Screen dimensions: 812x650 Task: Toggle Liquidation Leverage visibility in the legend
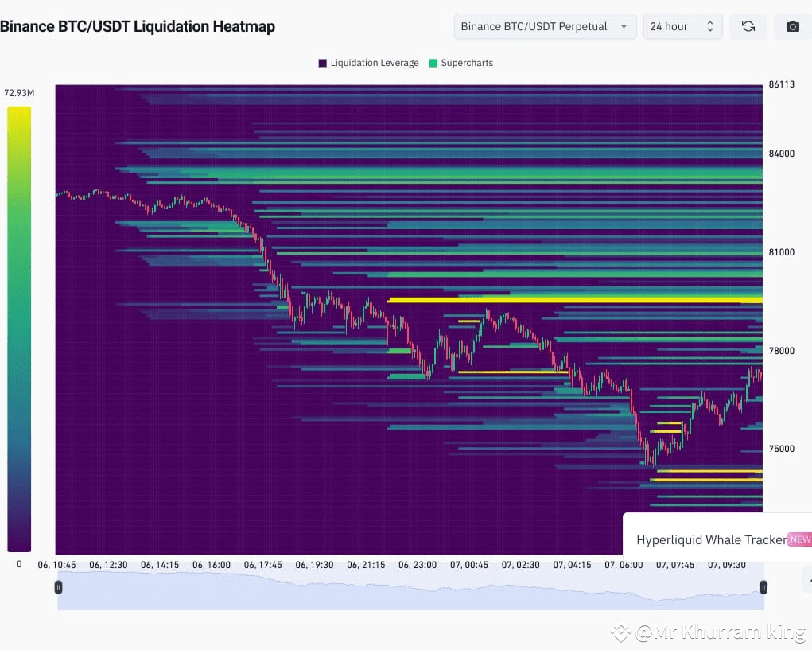pos(367,63)
